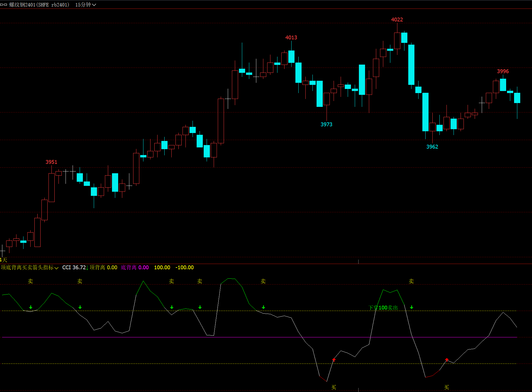Click the CCI 36.72 readout

[x=74, y=267]
